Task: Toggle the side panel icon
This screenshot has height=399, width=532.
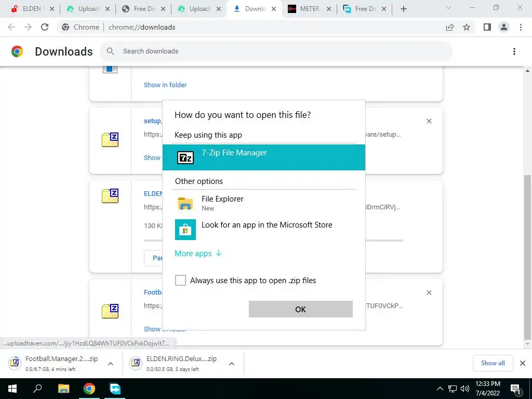Action: tap(487, 27)
